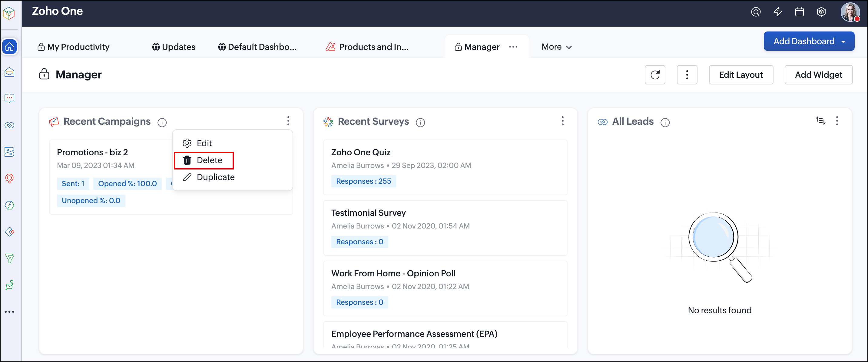Open the admin settings gear icon in header

(821, 12)
